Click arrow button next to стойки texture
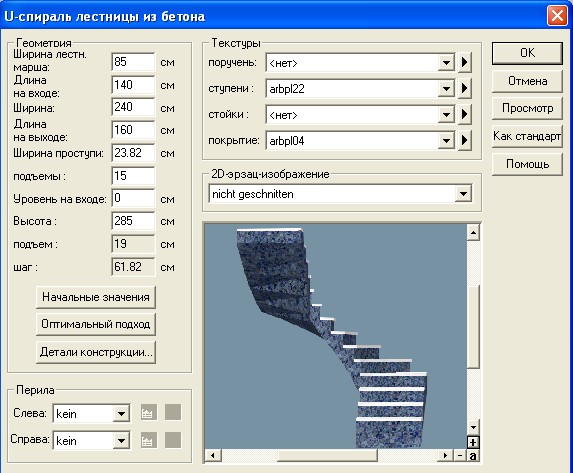 click(464, 114)
